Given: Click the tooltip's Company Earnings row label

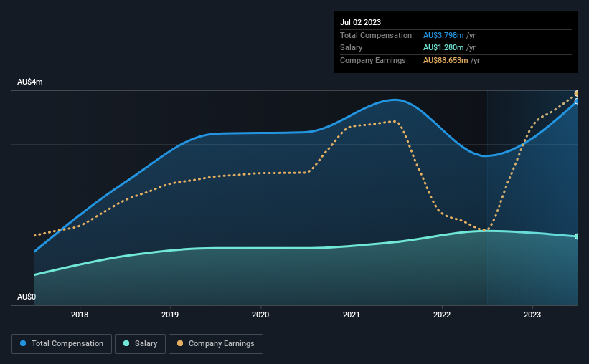Looking at the screenshot, I should pyautogui.click(x=372, y=60).
